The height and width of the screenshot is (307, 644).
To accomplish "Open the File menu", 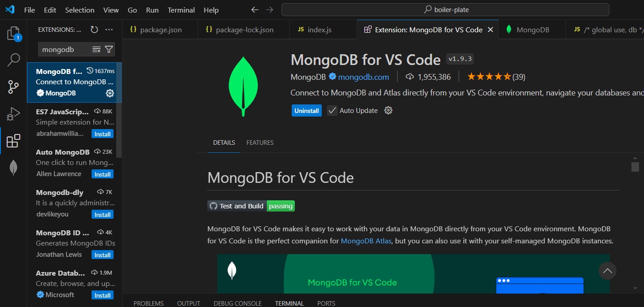I will pyautogui.click(x=30, y=10).
